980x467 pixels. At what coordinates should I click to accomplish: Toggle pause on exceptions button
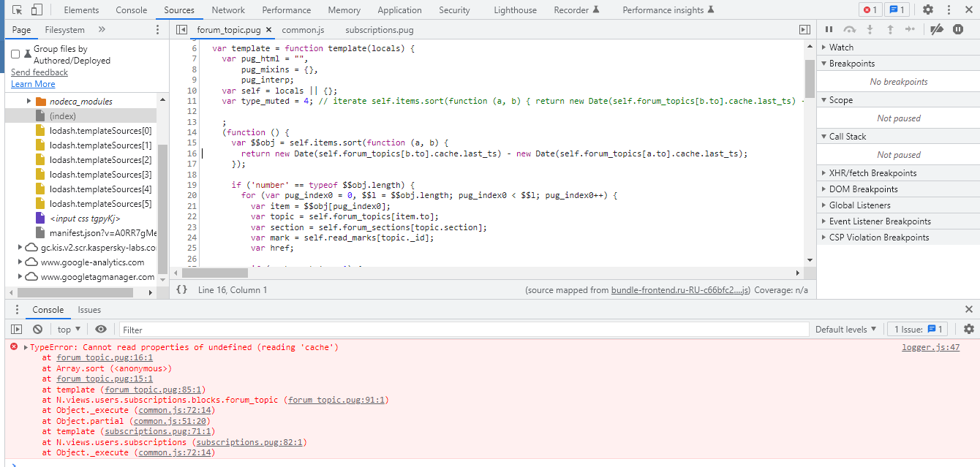(957, 29)
